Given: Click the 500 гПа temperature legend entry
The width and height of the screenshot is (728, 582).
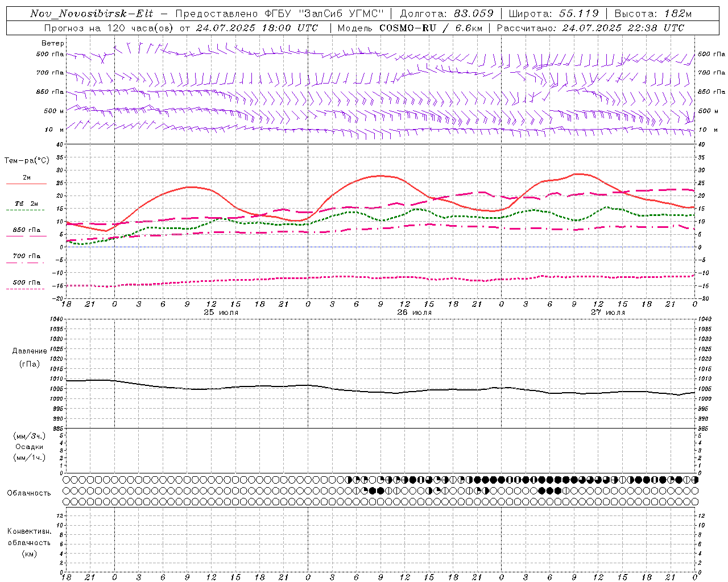Looking at the screenshot, I should pos(26,282).
